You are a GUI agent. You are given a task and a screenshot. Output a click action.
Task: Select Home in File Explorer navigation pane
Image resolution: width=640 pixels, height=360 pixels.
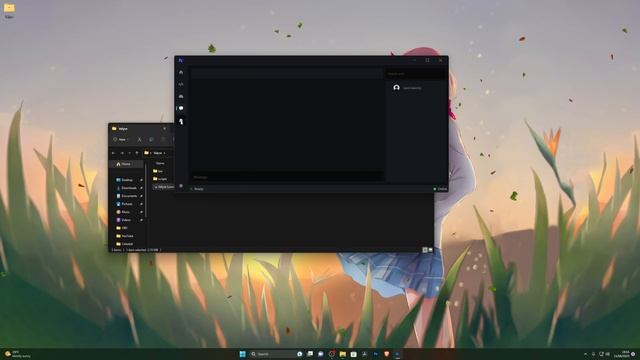[126, 164]
